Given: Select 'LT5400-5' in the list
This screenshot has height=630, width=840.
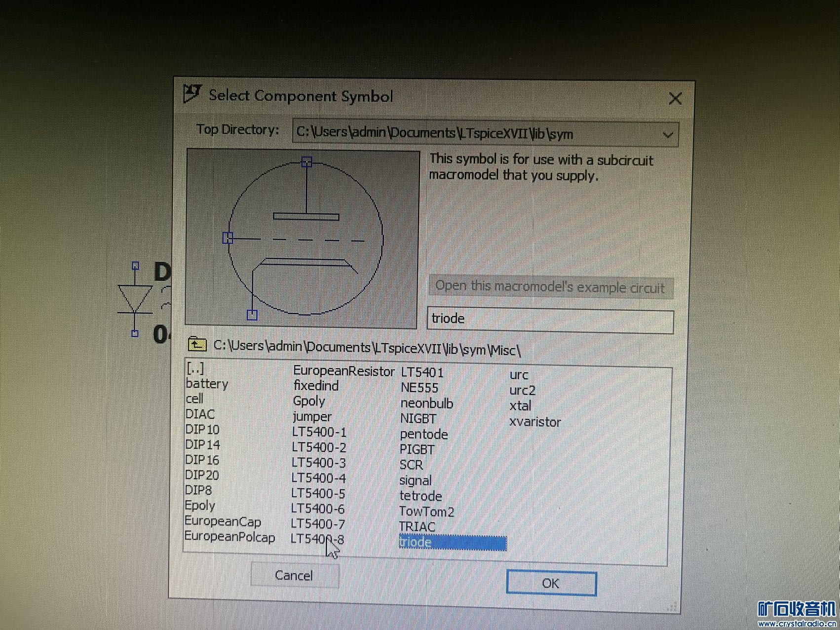Looking at the screenshot, I should click(318, 493).
